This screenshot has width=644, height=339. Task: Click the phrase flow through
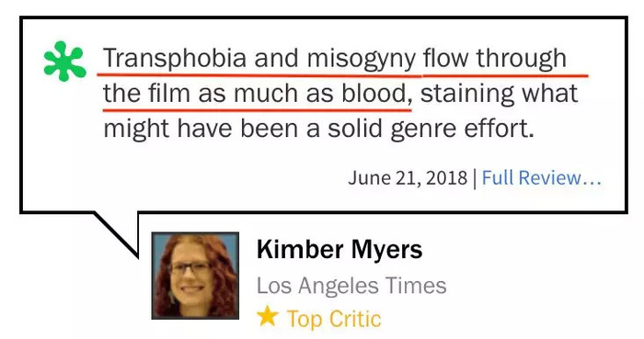[495, 58]
